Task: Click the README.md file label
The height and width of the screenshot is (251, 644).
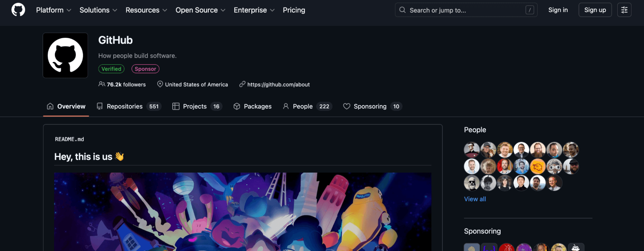Action: point(69,139)
